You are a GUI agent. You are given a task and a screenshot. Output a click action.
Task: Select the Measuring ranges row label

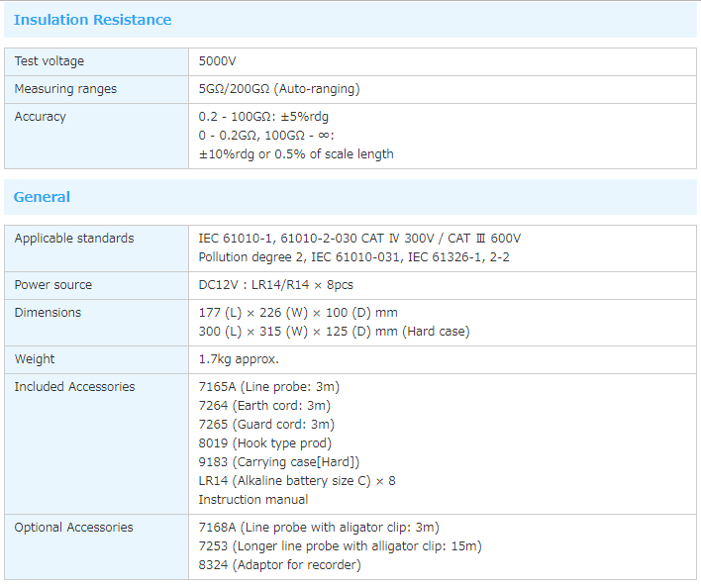(x=65, y=89)
